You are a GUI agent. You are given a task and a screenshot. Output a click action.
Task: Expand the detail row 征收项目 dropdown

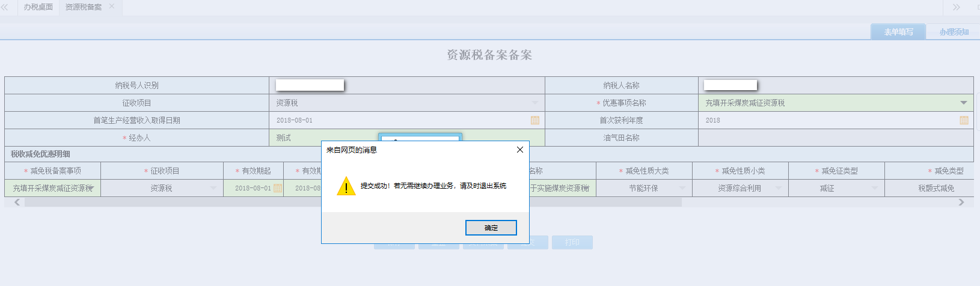[x=213, y=188]
